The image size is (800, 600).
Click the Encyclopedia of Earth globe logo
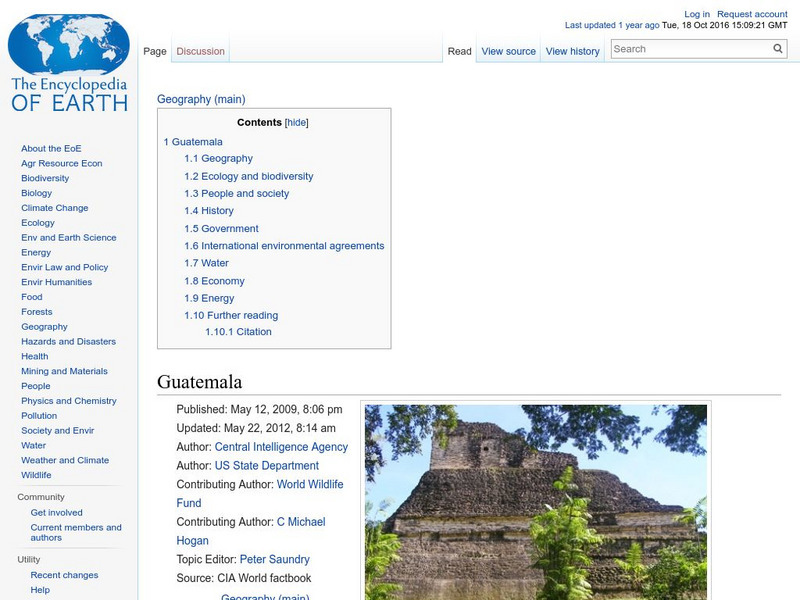(x=68, y=44)
